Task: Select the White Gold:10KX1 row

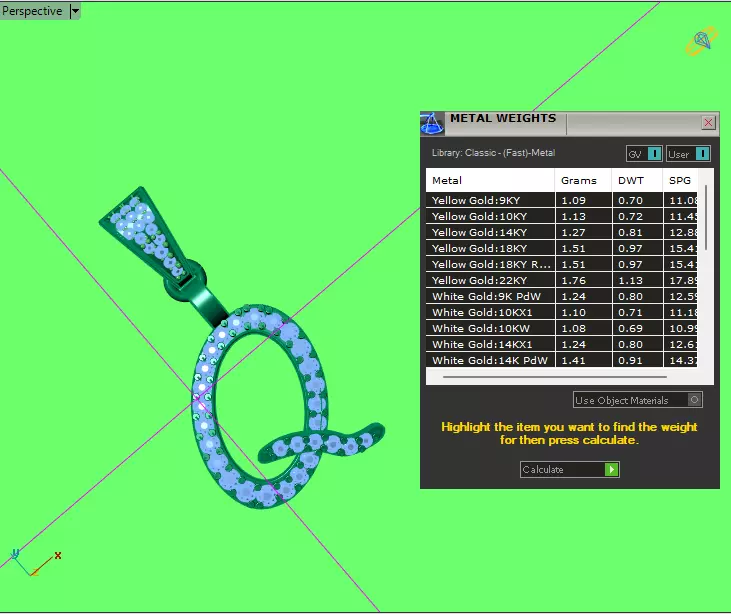Action: 561,312
